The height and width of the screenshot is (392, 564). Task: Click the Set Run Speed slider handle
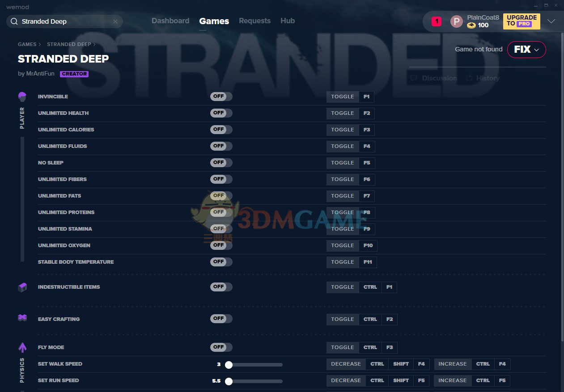point(229,381)
